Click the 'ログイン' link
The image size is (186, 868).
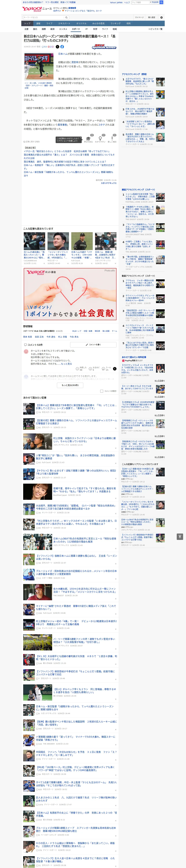(x=57, y=11)
